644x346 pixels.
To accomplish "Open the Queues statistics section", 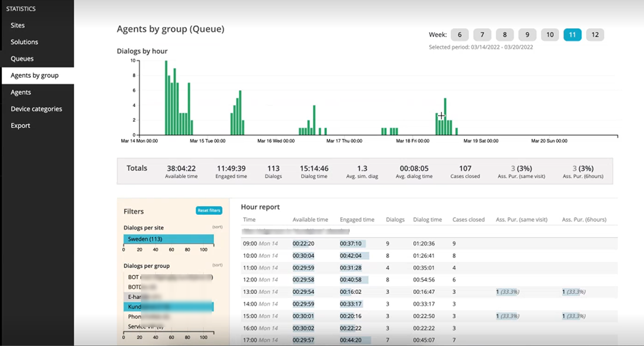I will pyautogui.click(x=22, y=59).
